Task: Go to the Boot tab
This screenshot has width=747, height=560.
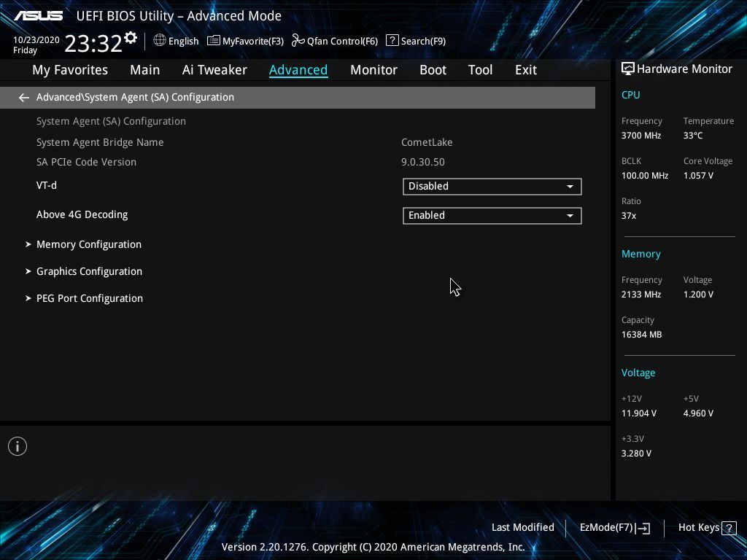Action: (x=433, y=70)
